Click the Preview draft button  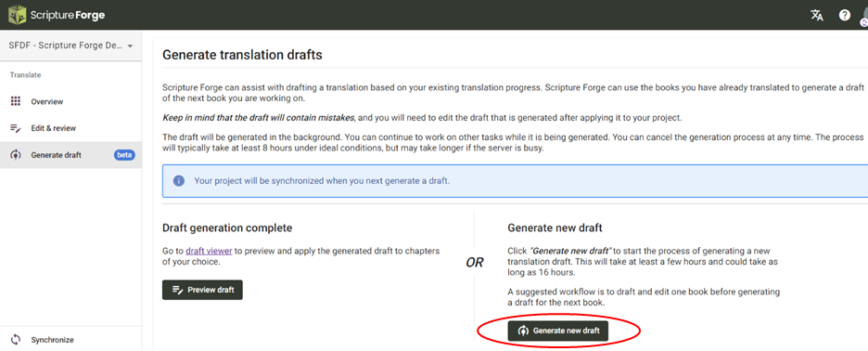coord(202,290)
